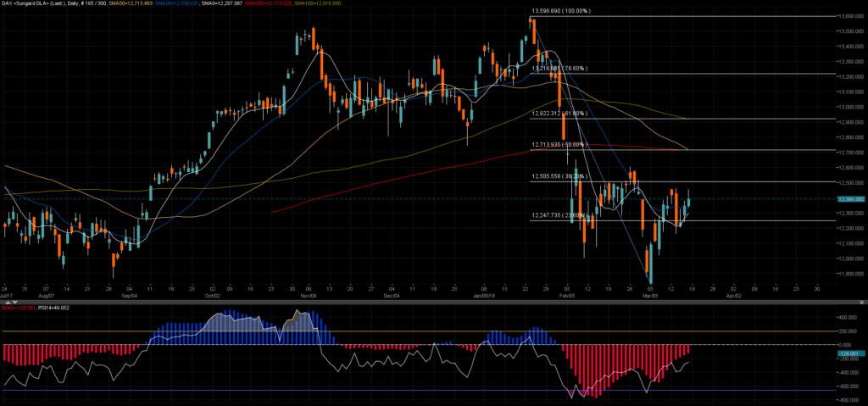The image size is (868, 406).
Task: Click the Sep/04 date axis label
Action: coord(129,296)
